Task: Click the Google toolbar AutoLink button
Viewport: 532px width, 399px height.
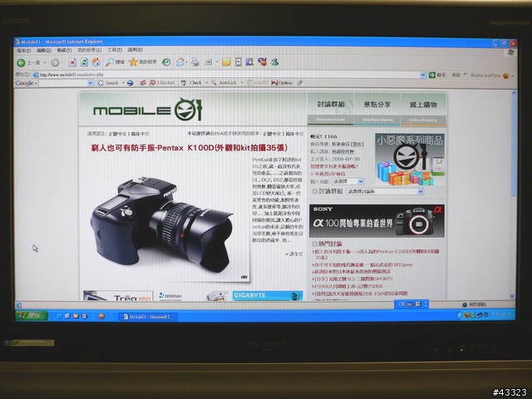Action: tap(224, 82)
